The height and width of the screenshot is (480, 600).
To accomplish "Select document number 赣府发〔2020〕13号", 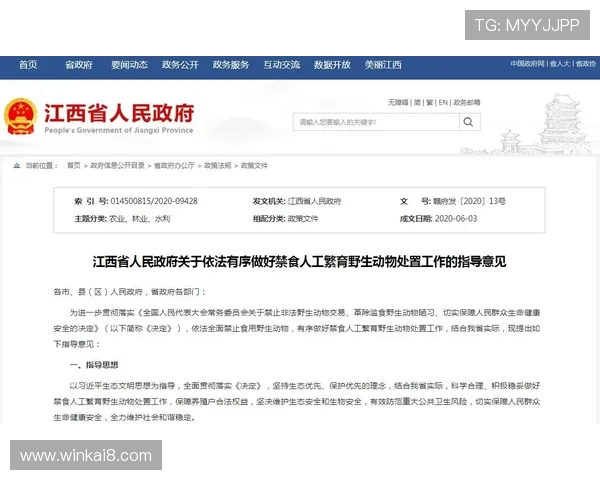I will (469, 201).
